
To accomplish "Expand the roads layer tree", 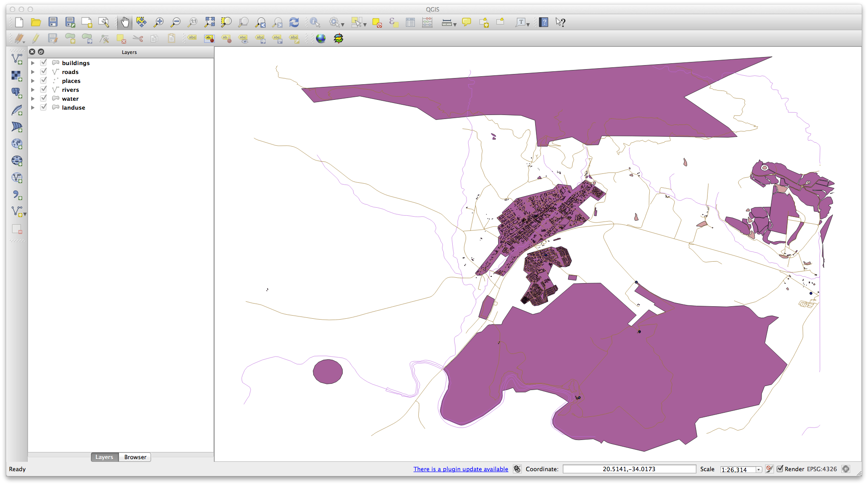I will pos(33,72).
